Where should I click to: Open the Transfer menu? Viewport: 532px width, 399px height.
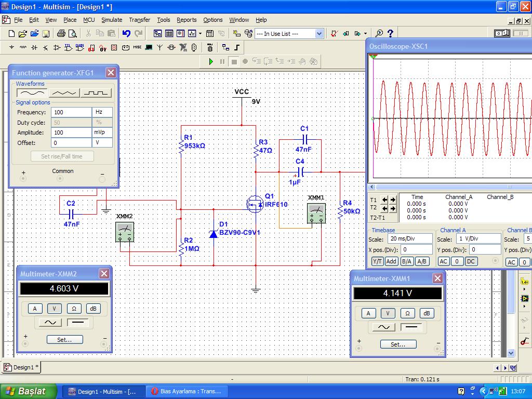click(139, 20)
